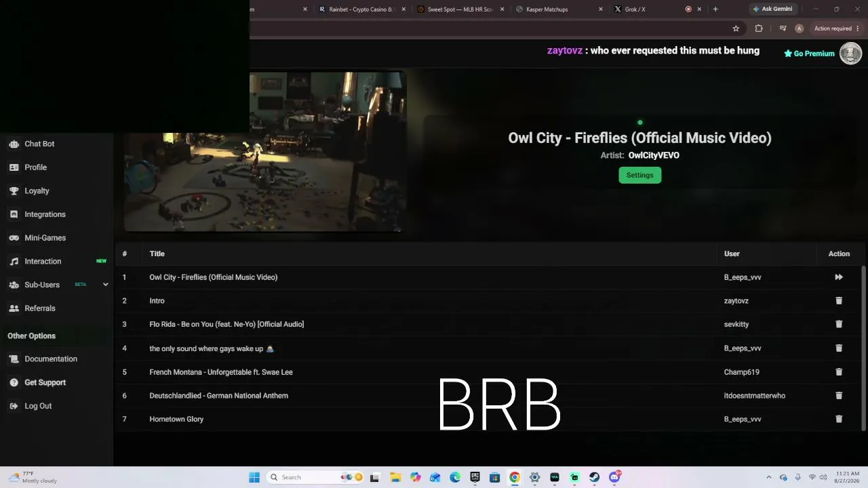Open the Wi-Fi network tray icon

pos(812,477)
